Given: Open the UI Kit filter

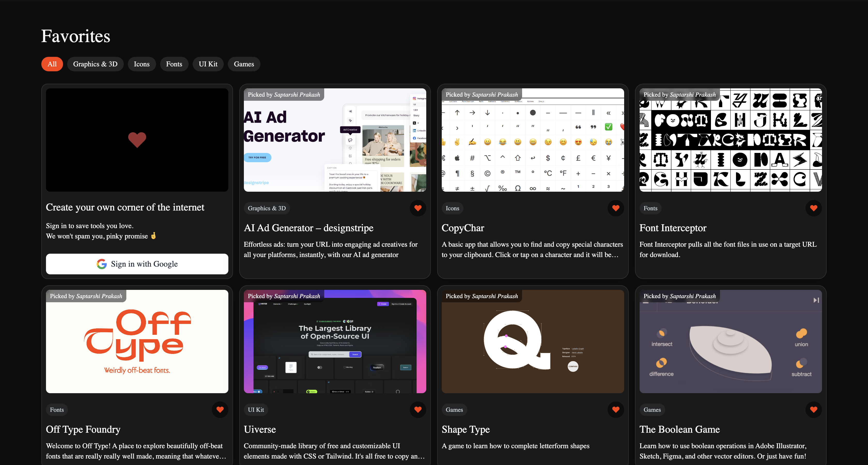Looking at the screenshot, I should tap(208, 64).
